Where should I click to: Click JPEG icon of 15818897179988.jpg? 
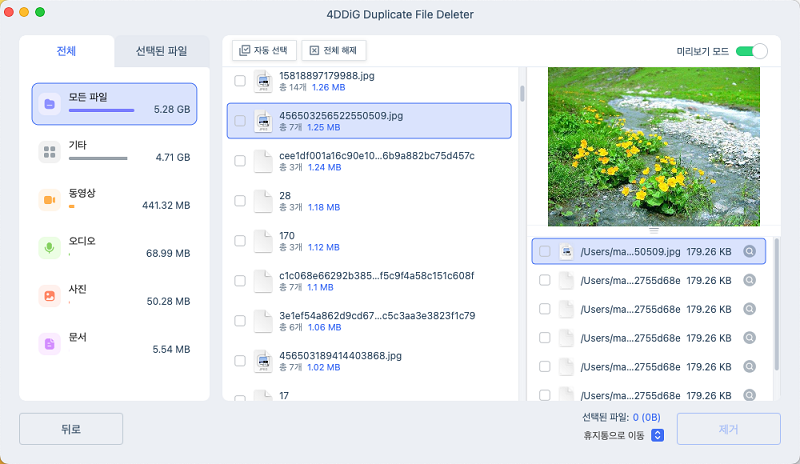tap(263, 81)
